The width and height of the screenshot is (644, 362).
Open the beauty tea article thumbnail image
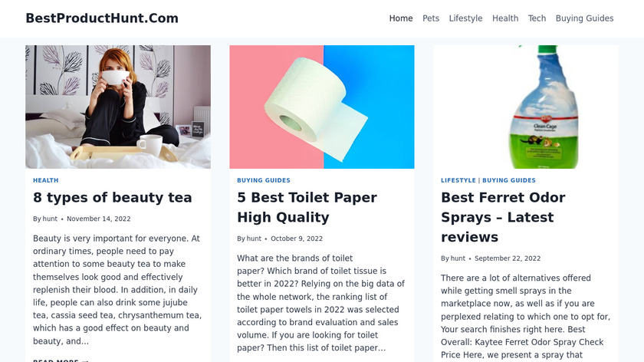[x=118, y=107]
